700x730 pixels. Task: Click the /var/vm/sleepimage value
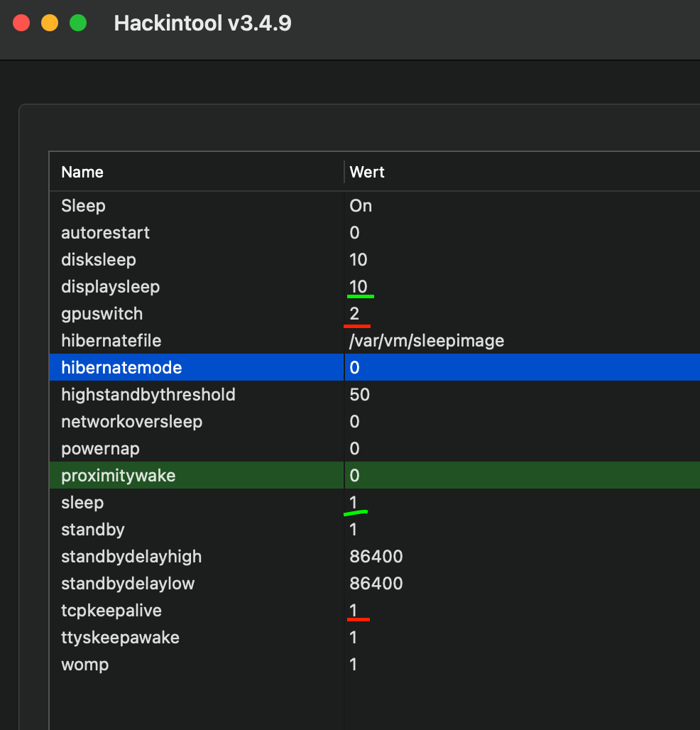[x=427, y=341]
